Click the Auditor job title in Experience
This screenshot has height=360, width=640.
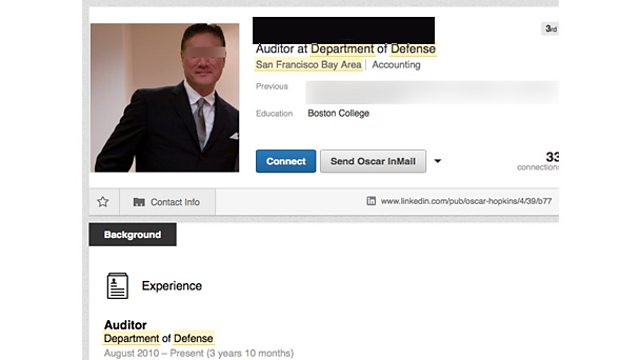125,325
